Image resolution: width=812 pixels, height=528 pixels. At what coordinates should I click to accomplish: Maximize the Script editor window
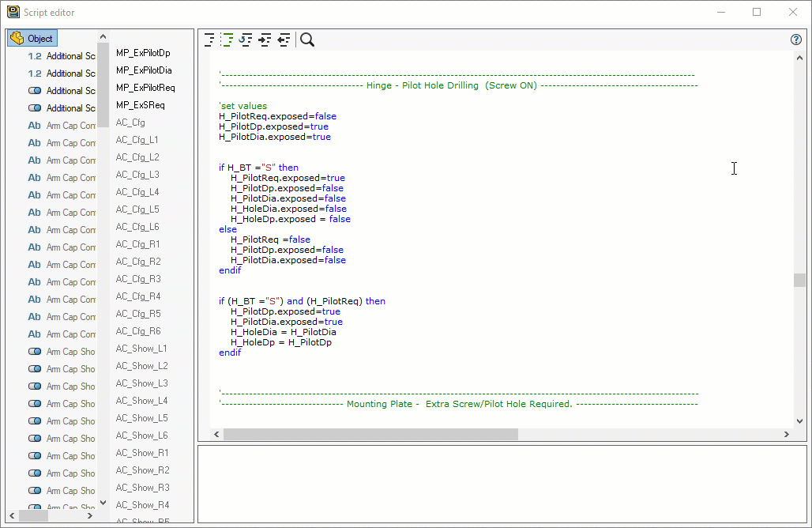coord(757,12)
